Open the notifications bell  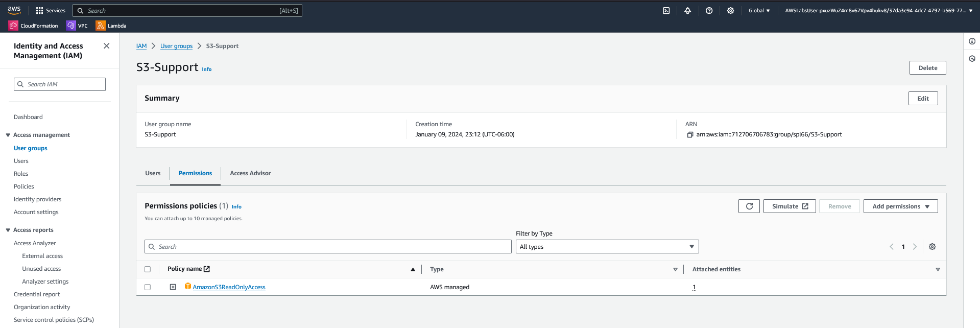pyautogui.click(x=688, y=10)
